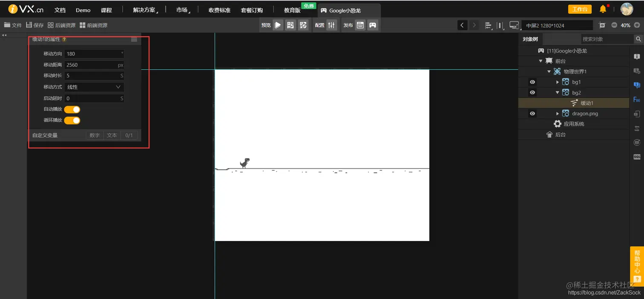
Task: Click the QR link preview icon
Action: [x=303, y=25]
